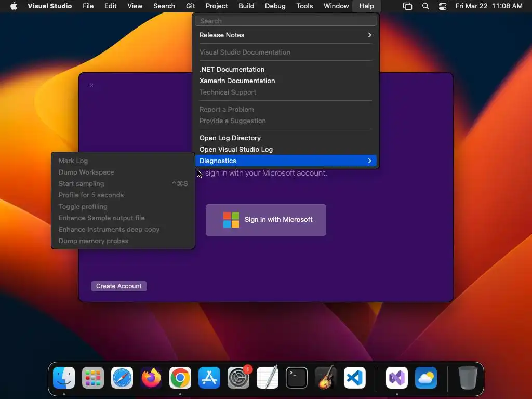The image size is (532, 399).
Task: Open the Window menu
Action: (336, 6)
